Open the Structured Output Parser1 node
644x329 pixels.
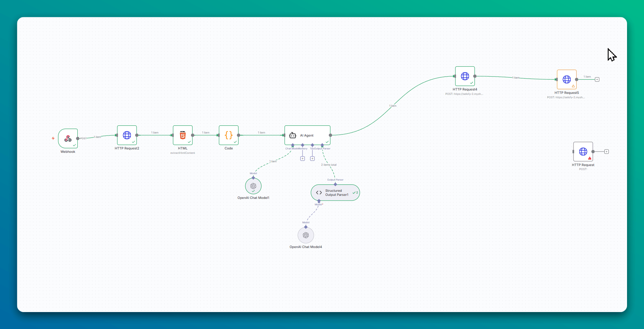click(x=335, y=192)
